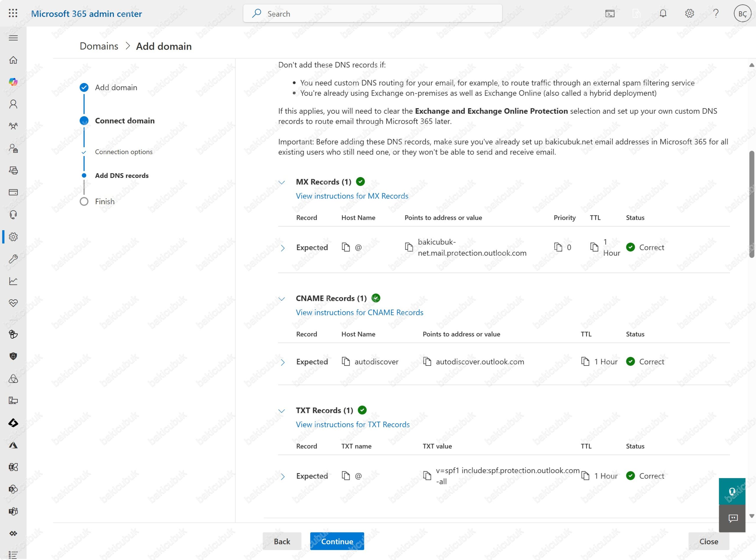Viewport: 756px width, 560px height.
Task: Open the Cloud Shell terminal icon
Action: click(610, 14)
